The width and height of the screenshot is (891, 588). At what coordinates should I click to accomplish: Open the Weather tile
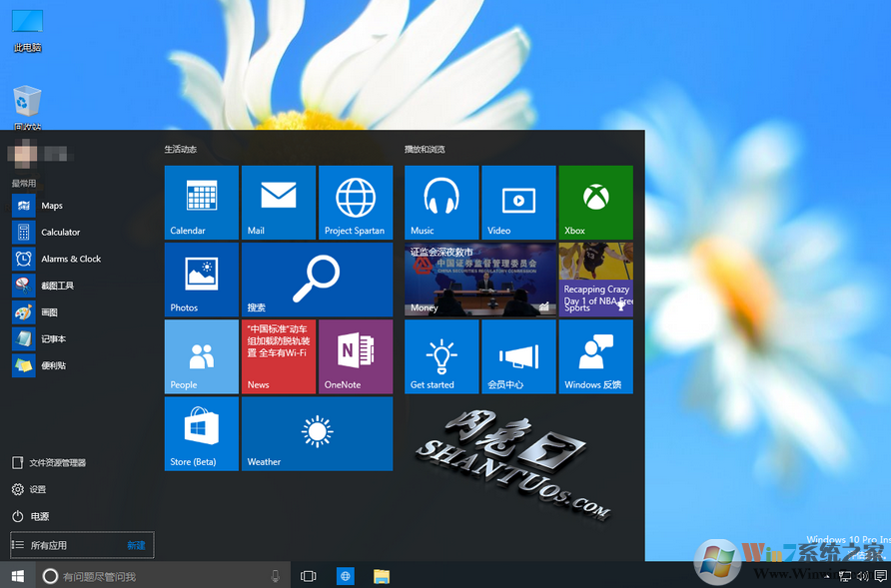point(317,433)
